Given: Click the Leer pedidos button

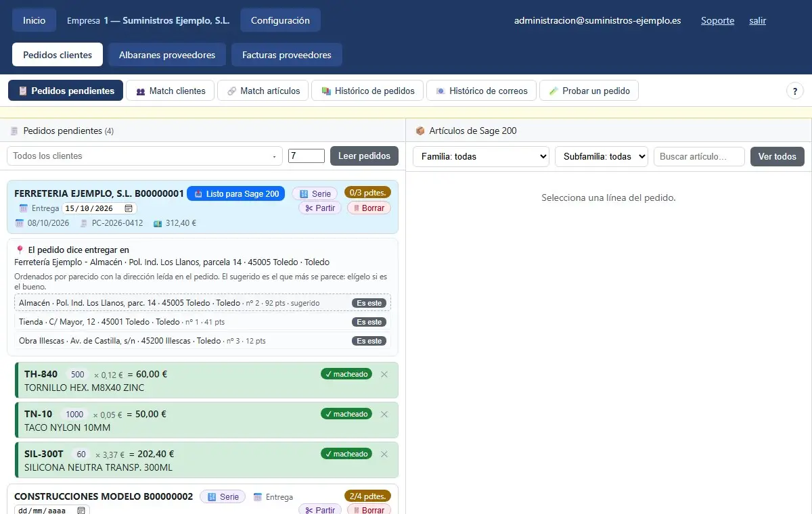Looking at the screenshot, I should click(364, 156).
